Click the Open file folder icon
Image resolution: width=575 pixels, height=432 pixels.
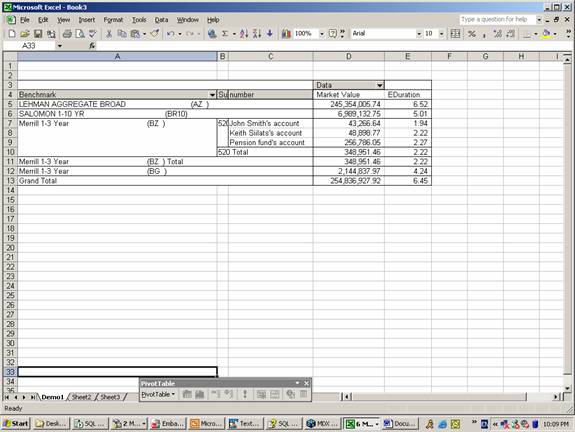[25, 34]
